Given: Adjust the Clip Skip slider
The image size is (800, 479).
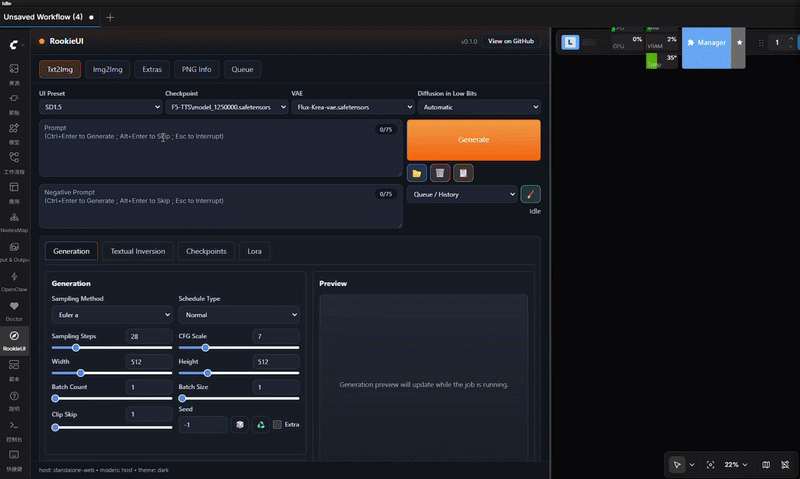Looking at the screenshot, I should tap(112, 427).
